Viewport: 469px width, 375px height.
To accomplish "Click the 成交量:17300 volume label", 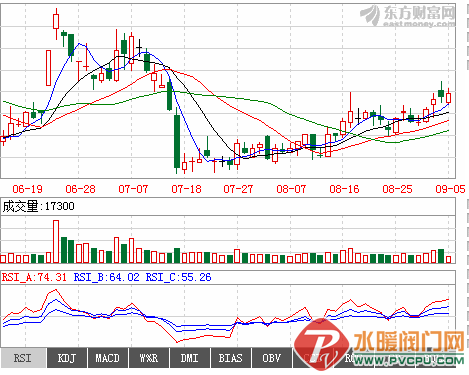I will pos(38,206).
